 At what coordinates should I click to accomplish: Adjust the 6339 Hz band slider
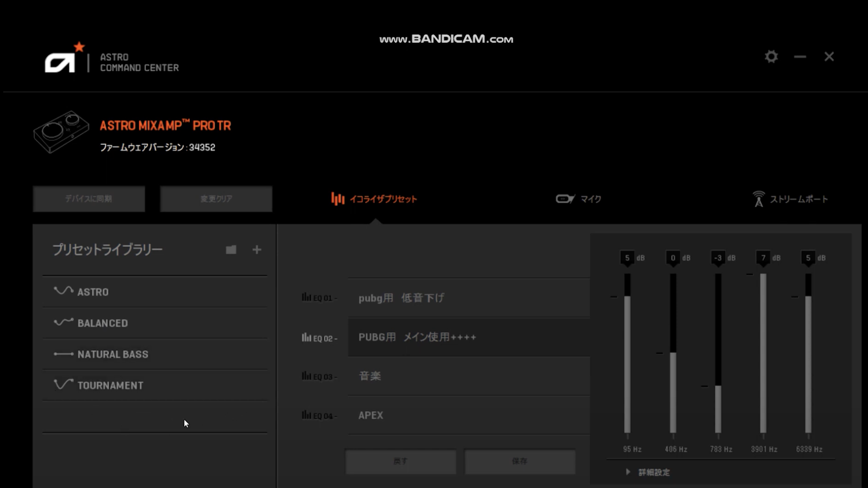808,354
